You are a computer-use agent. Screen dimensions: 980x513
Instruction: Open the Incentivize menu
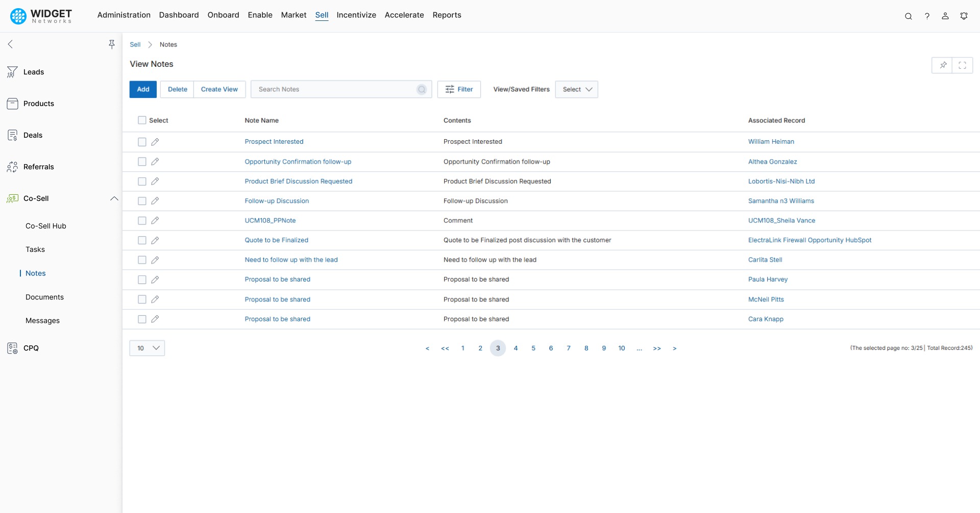pyautogui.click(x=356, y=15)
